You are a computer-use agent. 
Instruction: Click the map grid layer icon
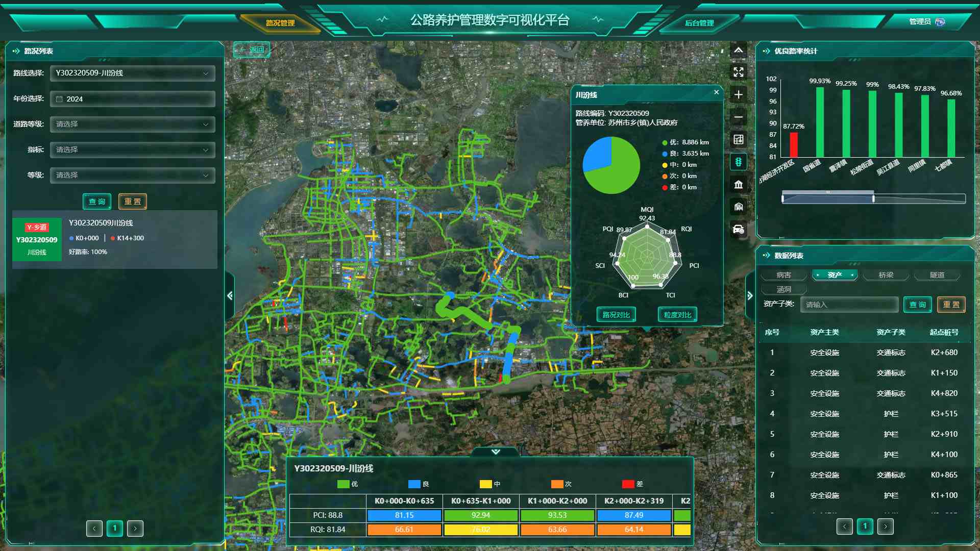[x=738, y=139]
